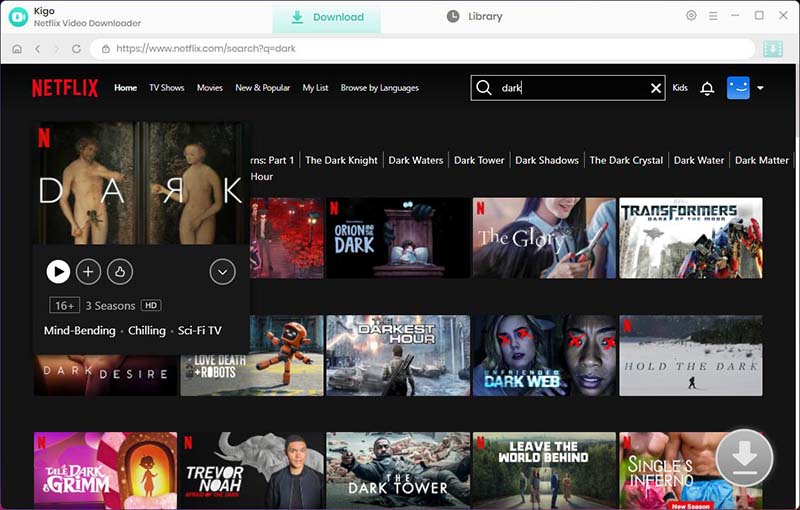The width and height of the screenshot is (800, 510).
Task: Add Dark to My List
Action: tap(88, 272)
